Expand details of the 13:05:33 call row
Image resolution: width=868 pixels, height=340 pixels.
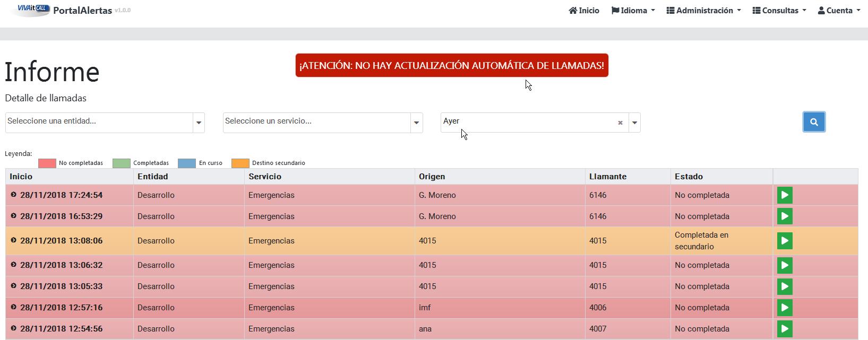pos(14,286)
